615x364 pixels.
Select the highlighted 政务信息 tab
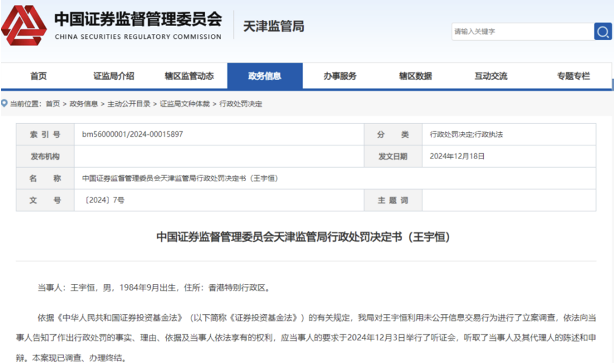pyautogui.click(x=265, y=76)
